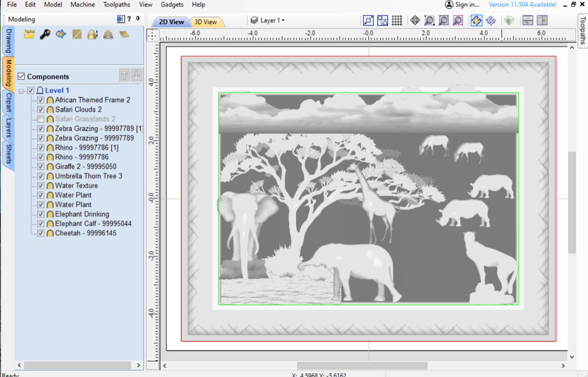Open Modeling panel help question mark
The image size is (588, 377).
click(x=129, y=19)
